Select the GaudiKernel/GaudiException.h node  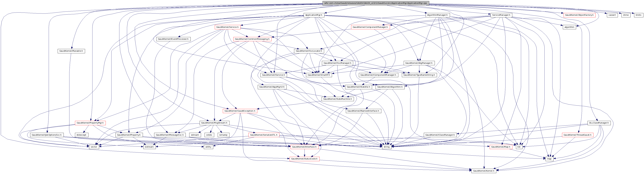click(240, 111)
